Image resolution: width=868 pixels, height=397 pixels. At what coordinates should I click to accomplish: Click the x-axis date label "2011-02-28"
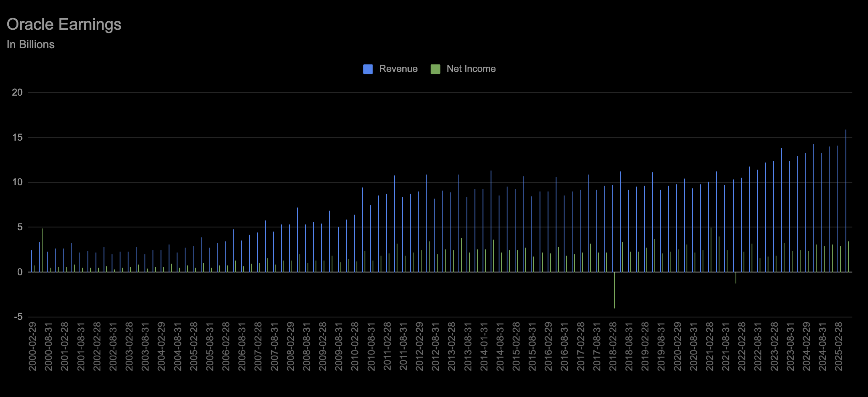[387, 346]
